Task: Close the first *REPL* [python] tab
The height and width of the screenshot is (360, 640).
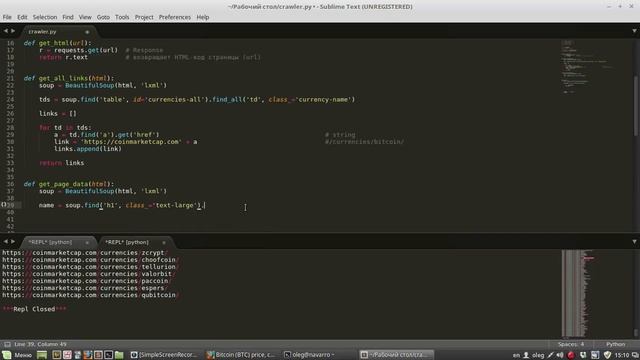Action: point(87,242)
